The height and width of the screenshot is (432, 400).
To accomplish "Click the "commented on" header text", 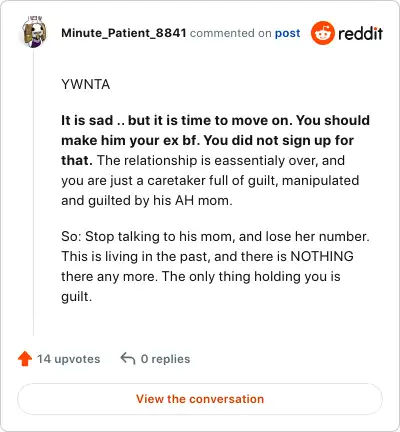I will coord(230,33).
